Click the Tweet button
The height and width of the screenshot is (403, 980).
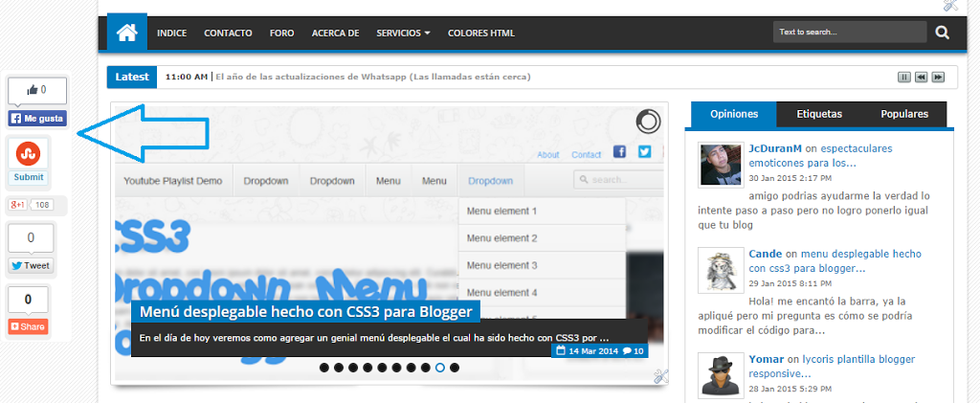tap(31, 266)
